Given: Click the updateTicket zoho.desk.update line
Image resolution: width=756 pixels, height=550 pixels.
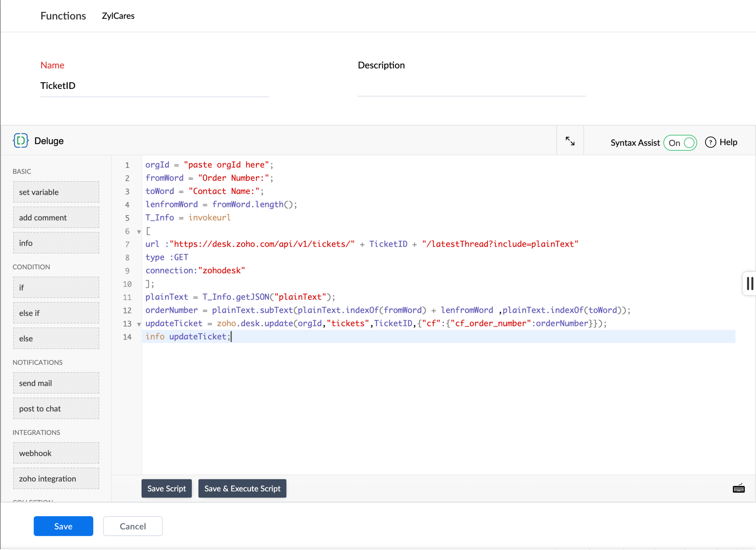Looking at the screenshot, I should click(x=376, y=323).
